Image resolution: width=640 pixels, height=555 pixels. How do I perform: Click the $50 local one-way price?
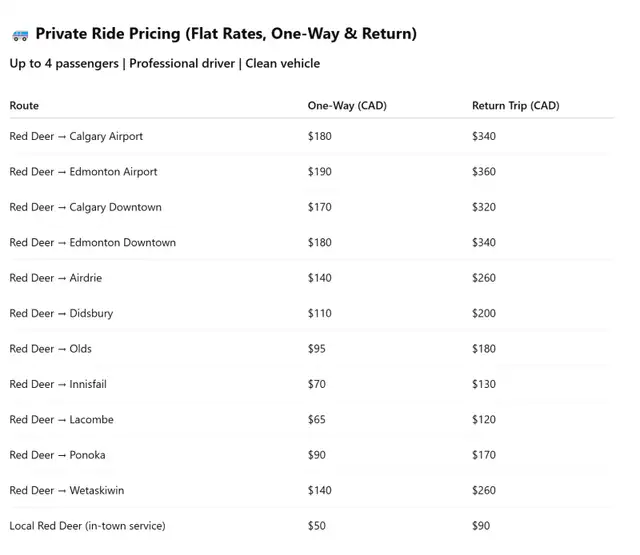coord(317,526)
